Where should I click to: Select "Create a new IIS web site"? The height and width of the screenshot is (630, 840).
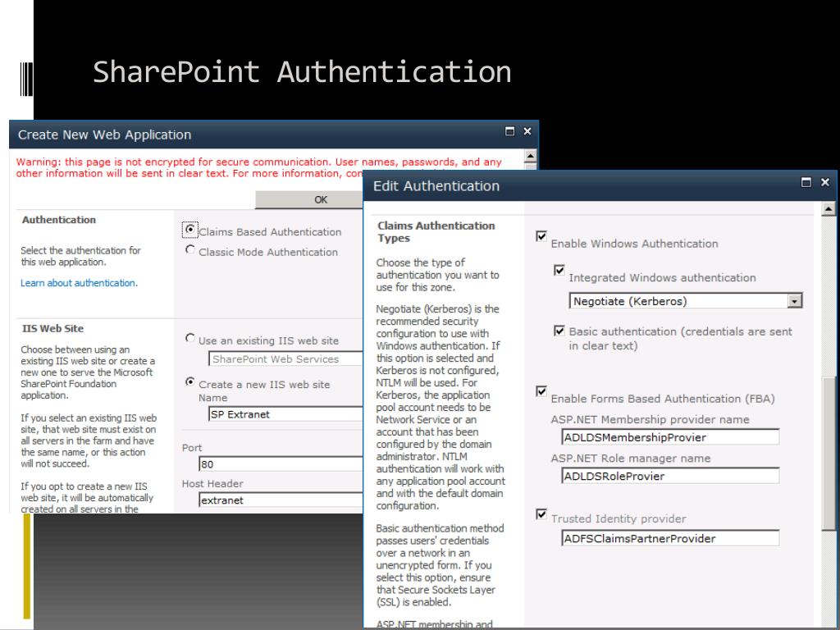[x=189, y=381]
